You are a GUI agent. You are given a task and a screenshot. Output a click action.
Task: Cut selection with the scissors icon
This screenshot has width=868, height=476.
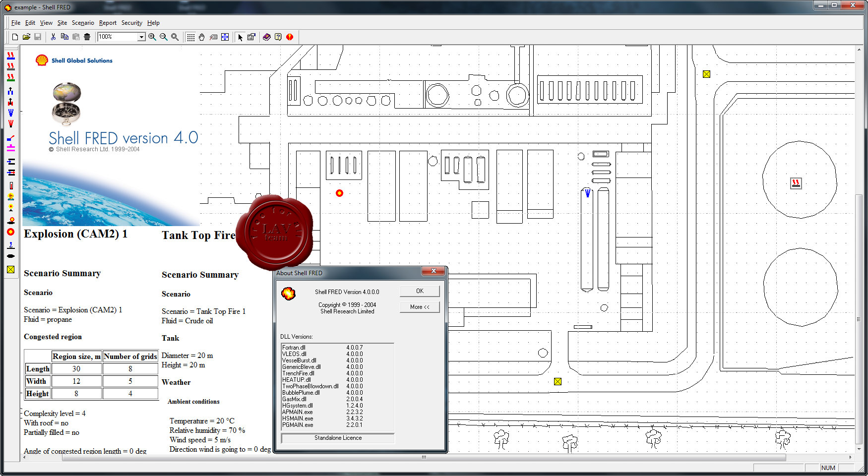(x=53, y=37)
